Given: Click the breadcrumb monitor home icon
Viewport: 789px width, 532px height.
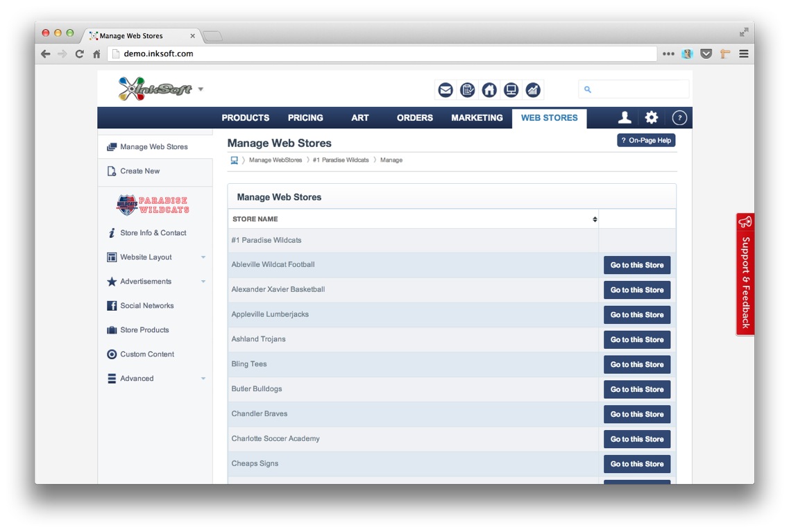Looking at the screenshot, I should click(x=234, y=160).
